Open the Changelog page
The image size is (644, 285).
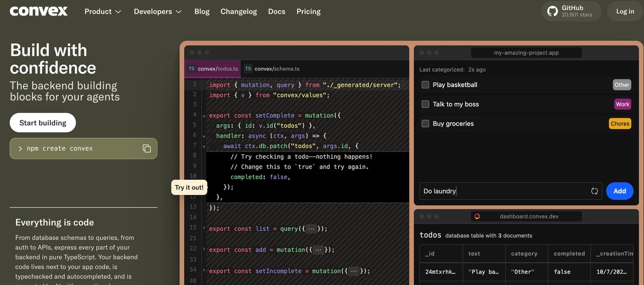(239, 11)
